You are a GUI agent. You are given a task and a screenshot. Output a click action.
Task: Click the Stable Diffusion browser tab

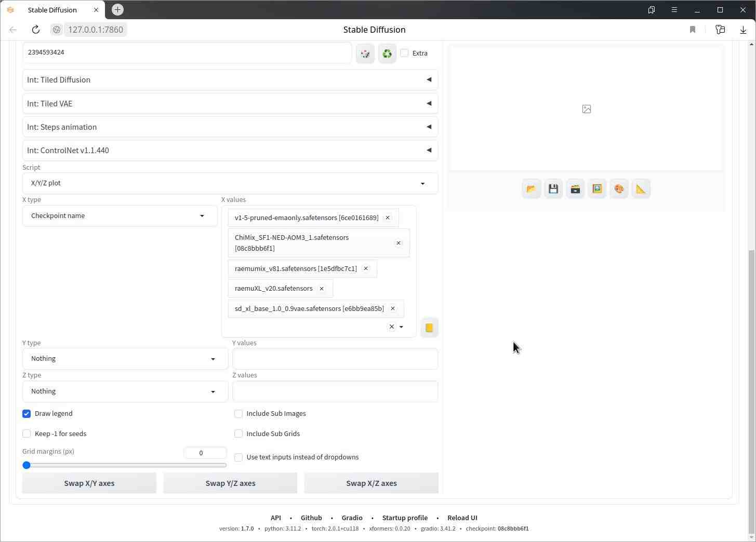[x=52, y=10]
